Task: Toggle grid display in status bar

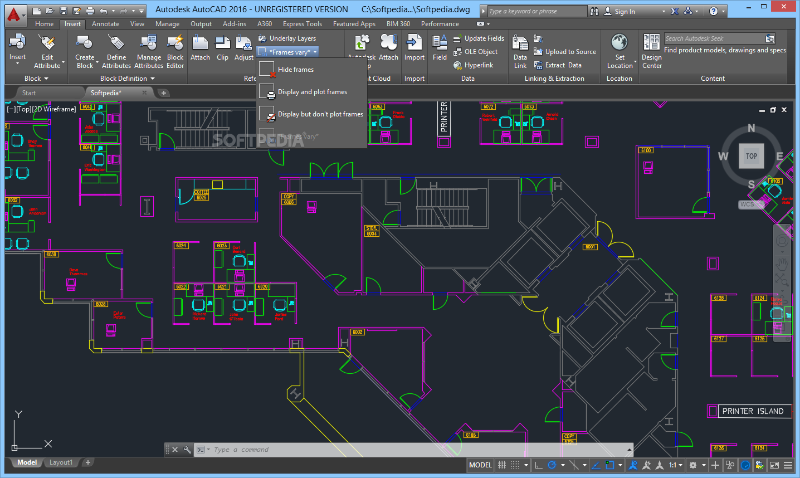Action: pos(504,465)
